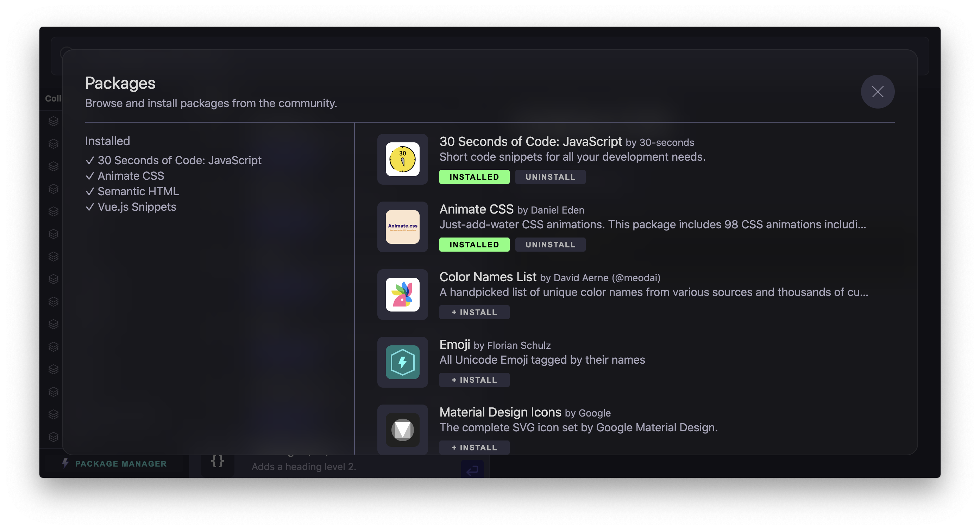The image size is (980, 530).
Task: Click the green INSTALLED badge for Animate CSS
Action: [474, 245]
